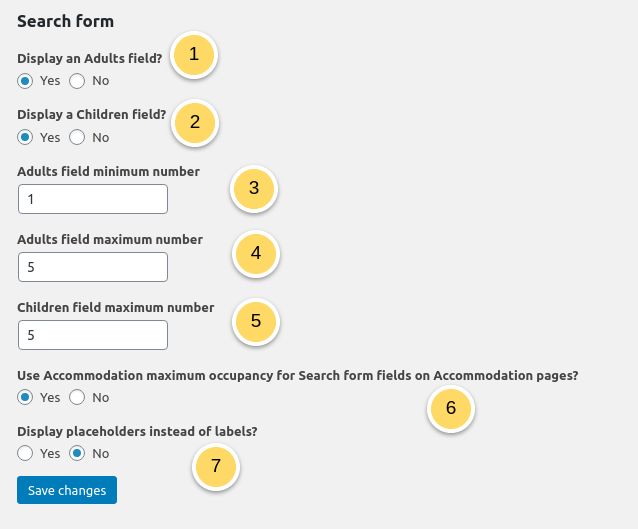Select No for Display placeholders instead of labels

[77, 453]
